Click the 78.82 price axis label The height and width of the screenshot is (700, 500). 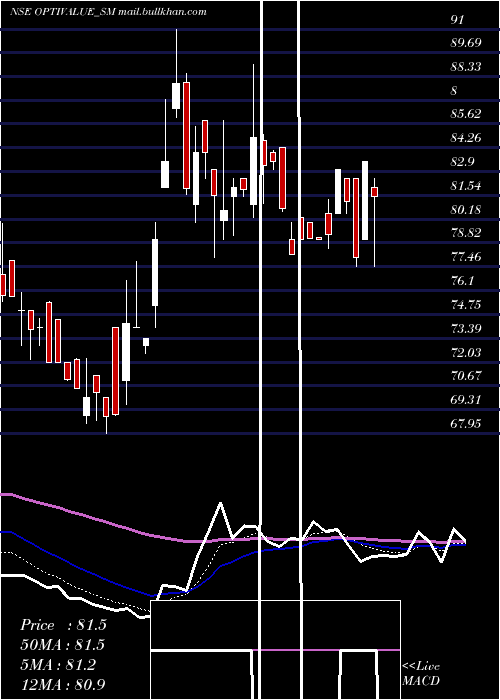(466, 233)
